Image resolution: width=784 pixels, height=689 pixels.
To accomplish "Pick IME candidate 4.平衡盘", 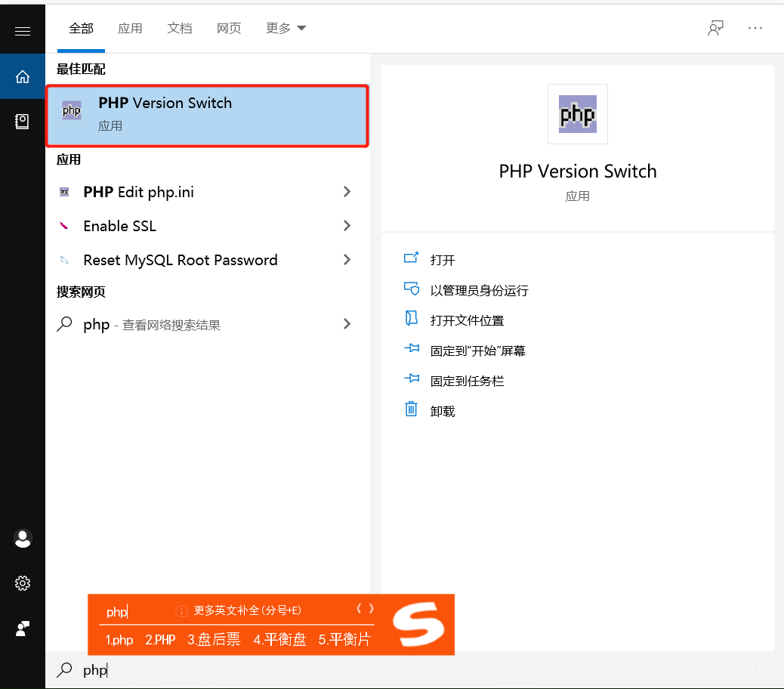I will click(x=279, y=640).
